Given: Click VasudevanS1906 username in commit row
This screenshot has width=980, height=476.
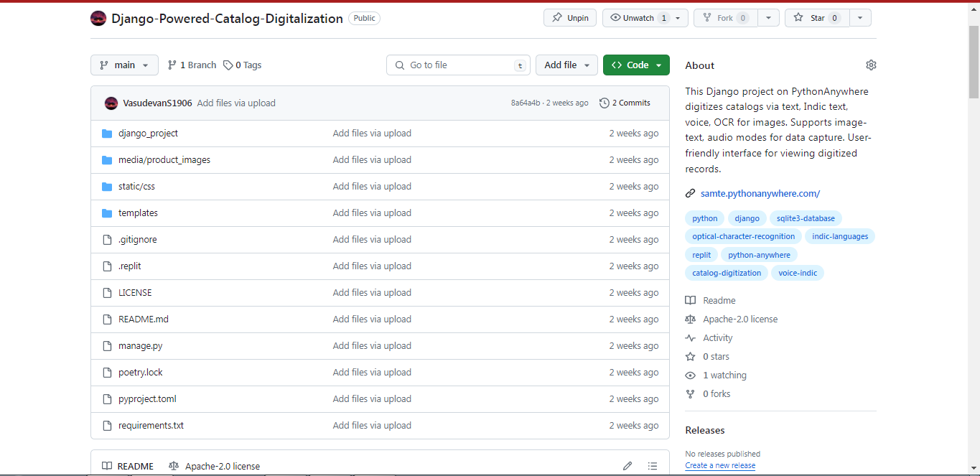Looking at the screenshot, I should pos(157,103).
